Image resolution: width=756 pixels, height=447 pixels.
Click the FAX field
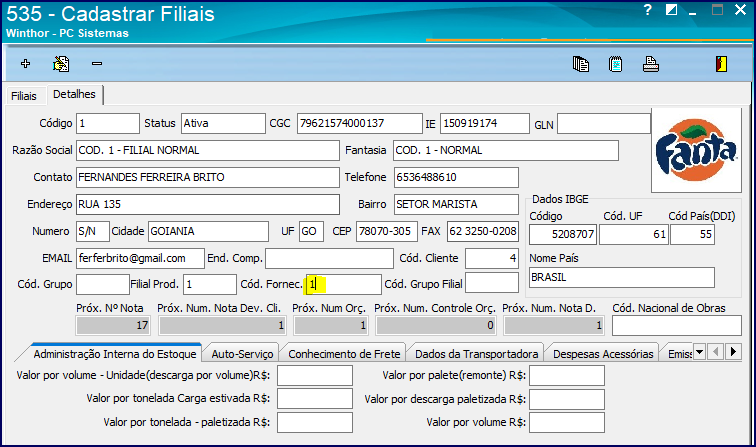(x=483, y=231)
